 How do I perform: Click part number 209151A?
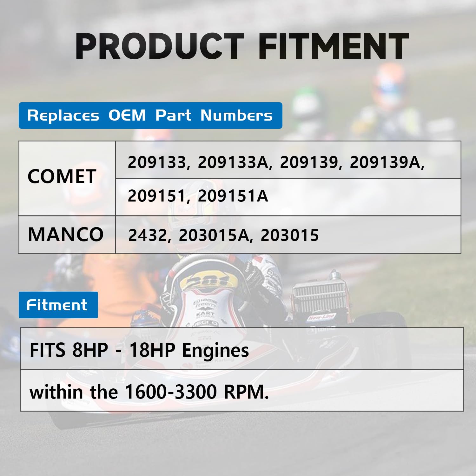tap(233, 196)
